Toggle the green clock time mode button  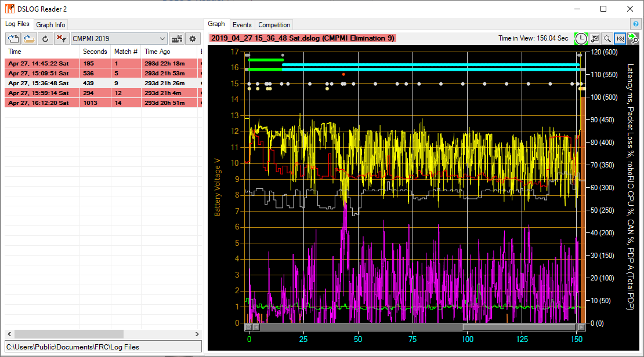tap(581, 39)
